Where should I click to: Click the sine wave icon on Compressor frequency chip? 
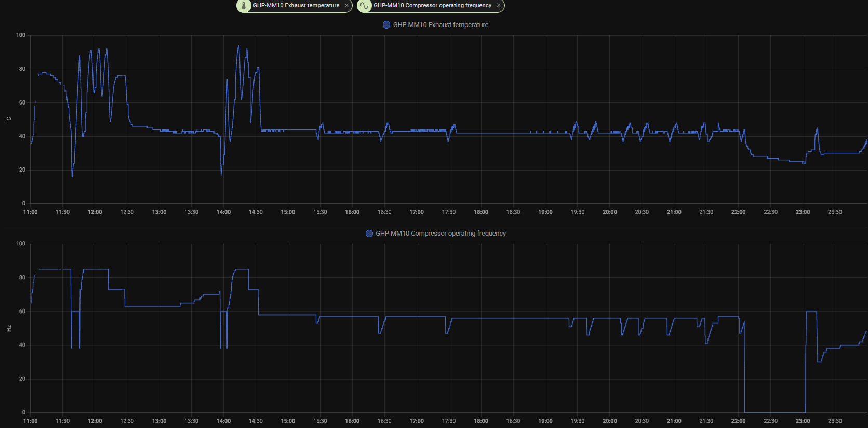(x=365, y=6)
